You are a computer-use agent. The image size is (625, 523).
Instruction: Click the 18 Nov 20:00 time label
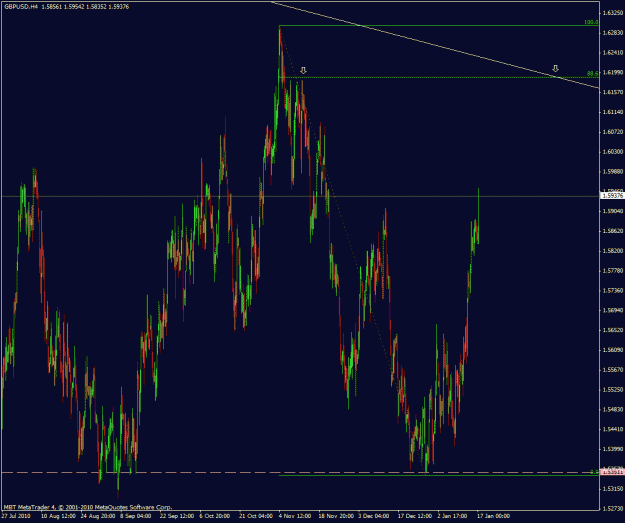336,516
